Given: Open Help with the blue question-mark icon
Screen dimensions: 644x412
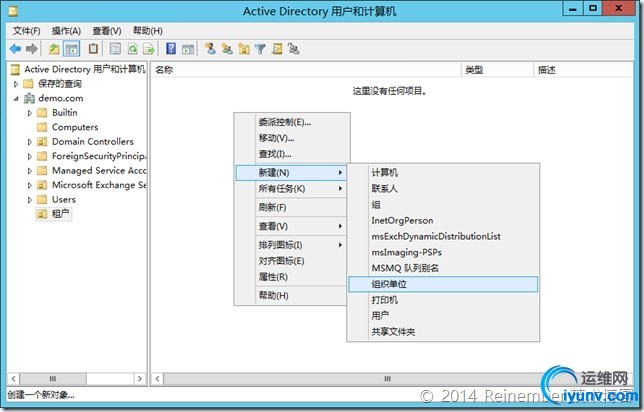Looking at the screenshot, I should pyautogui.click(x=171, y=49).
